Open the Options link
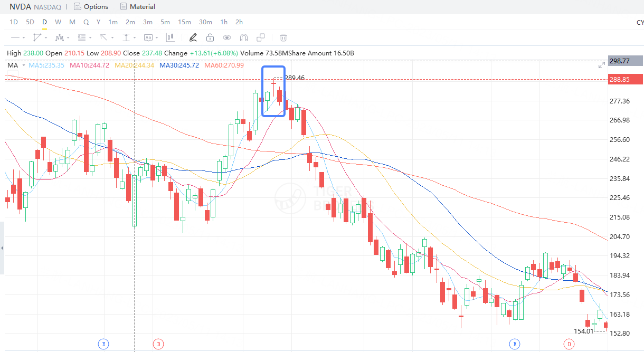644x352 pixels. (96, 7)
